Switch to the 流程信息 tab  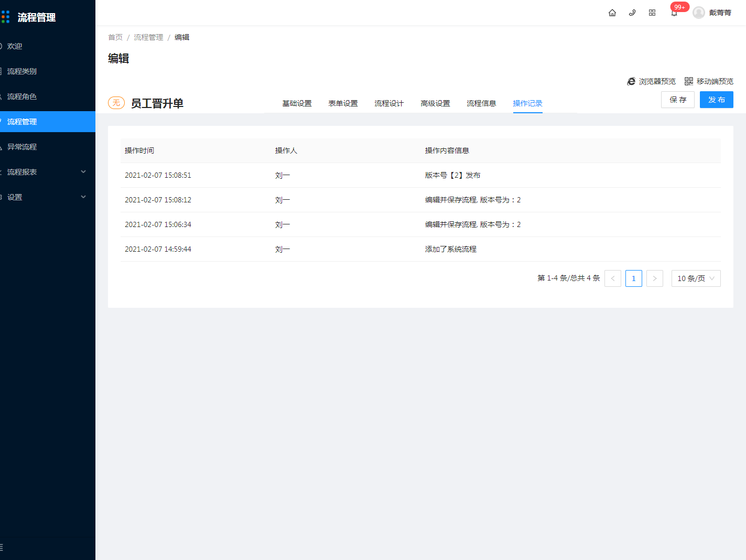481,103
